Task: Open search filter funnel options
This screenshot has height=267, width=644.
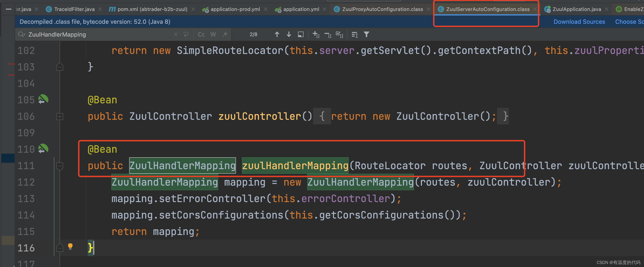Action: 367,34
